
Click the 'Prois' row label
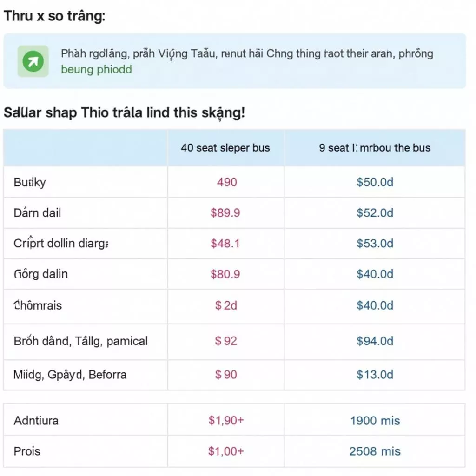(27, 451)
